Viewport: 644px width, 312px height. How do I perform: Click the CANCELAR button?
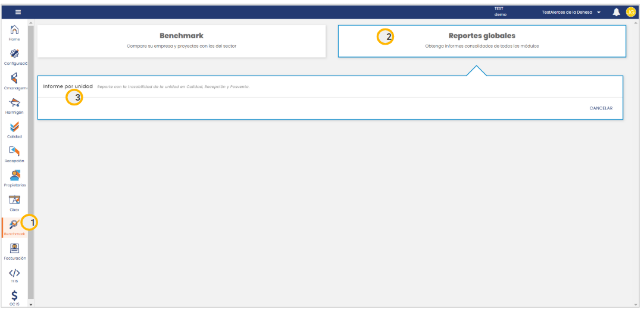click(601, 108)
